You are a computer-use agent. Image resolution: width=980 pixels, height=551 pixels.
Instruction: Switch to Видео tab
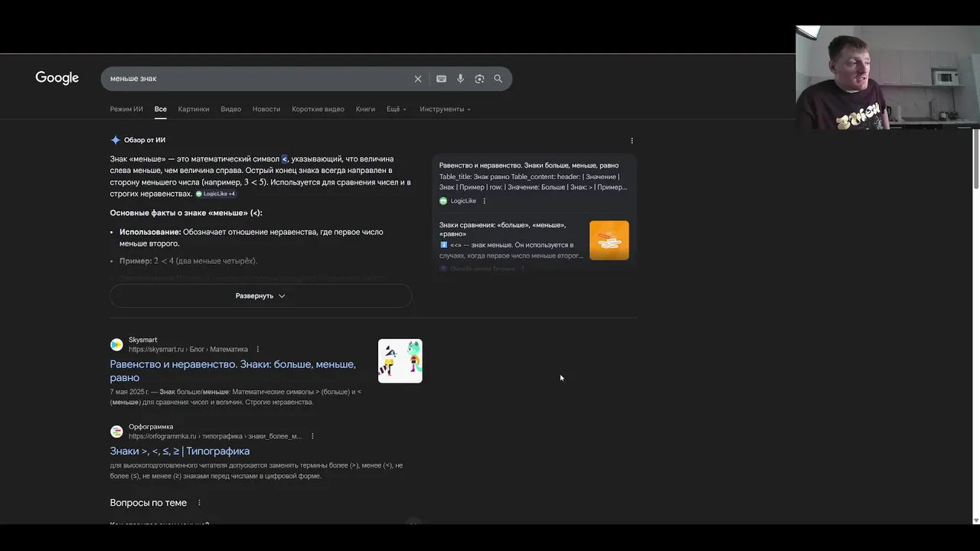click(x=230, y=109)
